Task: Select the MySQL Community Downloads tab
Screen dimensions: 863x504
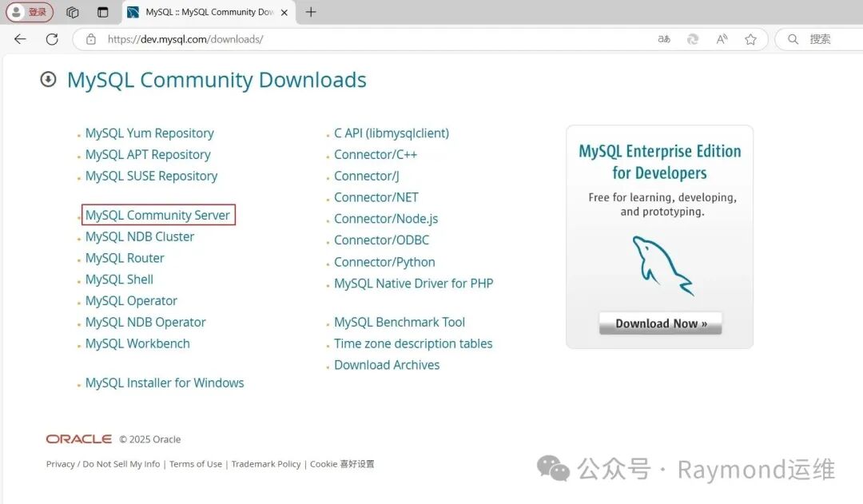Action: click(209, 12)
